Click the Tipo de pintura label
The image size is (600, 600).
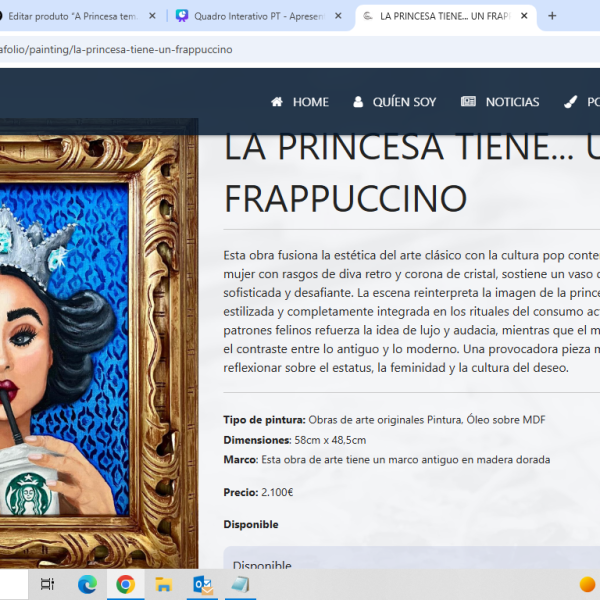point(264,420)
